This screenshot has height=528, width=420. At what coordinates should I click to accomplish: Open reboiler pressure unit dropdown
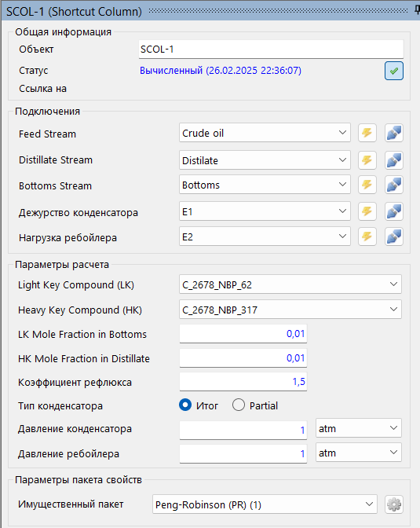[359, 453]
